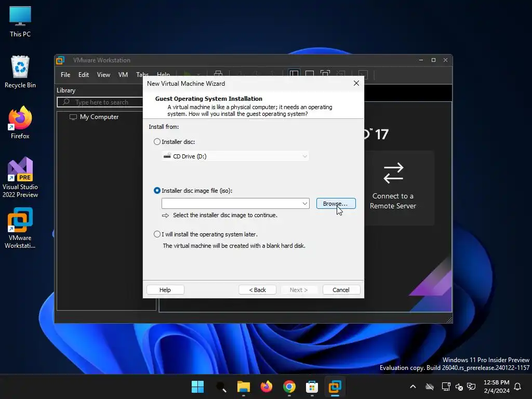The image size is (532, 399).
Task: Click the Browse... button
Action: point(336,204)
